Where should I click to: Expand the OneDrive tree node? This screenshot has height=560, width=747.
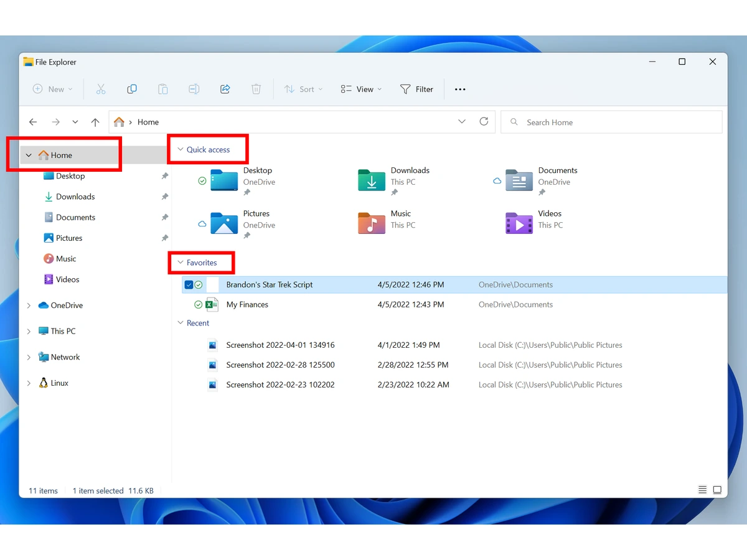point(29,306)
